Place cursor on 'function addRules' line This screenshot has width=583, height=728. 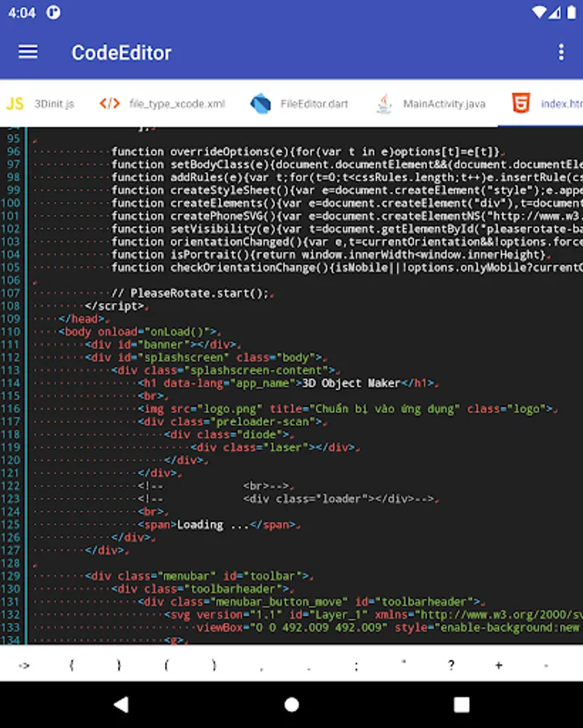pos(347,177)
